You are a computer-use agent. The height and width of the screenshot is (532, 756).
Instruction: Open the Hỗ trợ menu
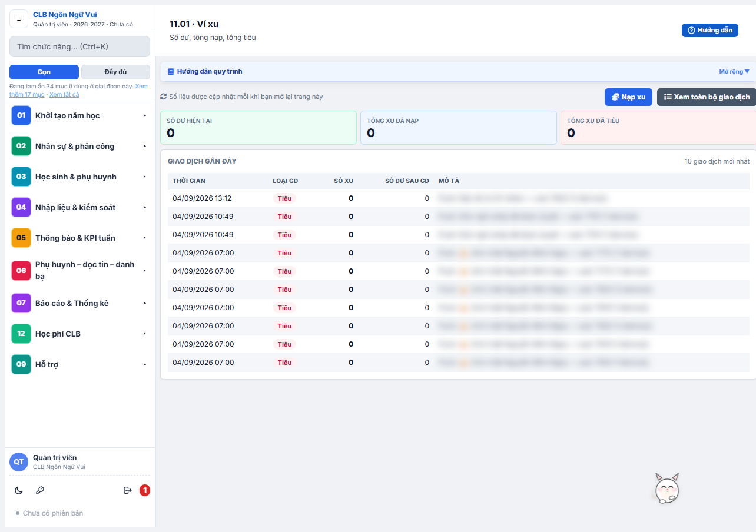79,364
